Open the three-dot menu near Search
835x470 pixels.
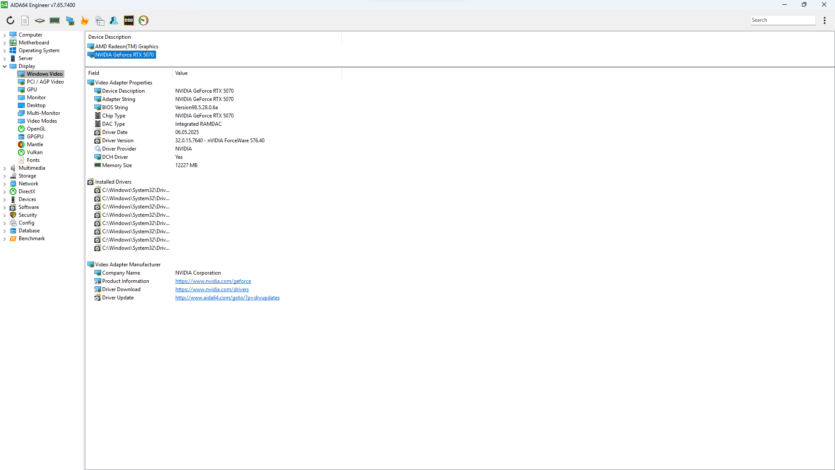pos(824,20)
